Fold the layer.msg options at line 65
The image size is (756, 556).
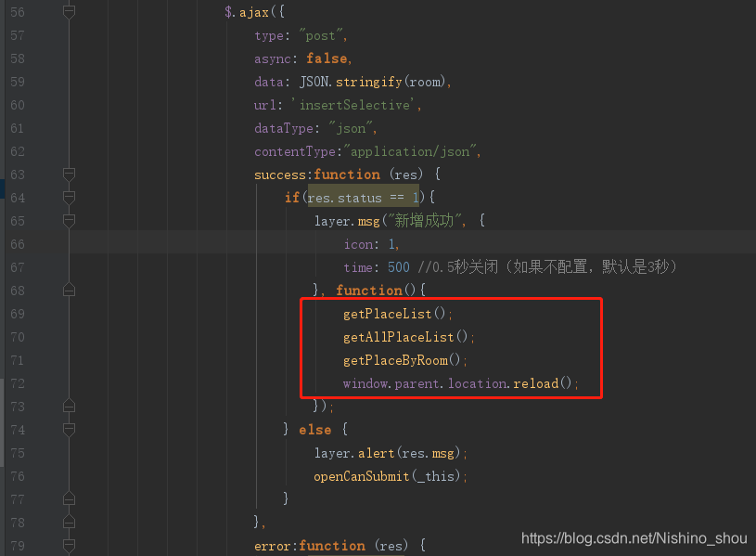(x=69, y=221)
